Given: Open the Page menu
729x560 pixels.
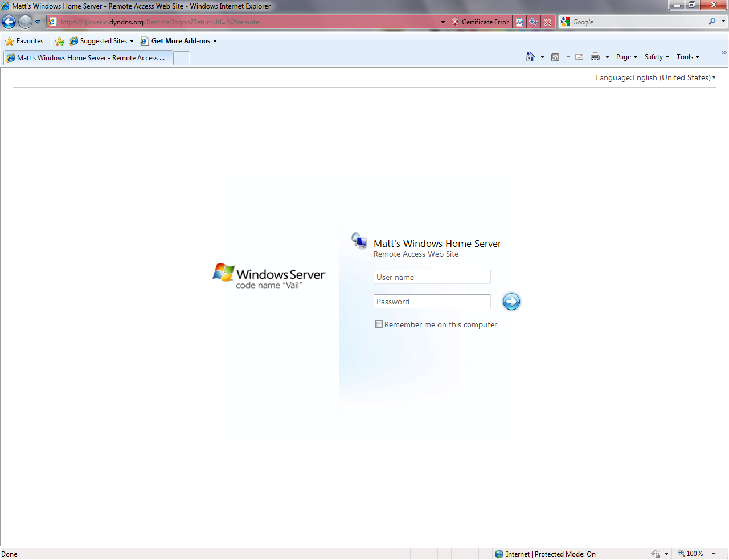Looking at the screenshot, I should click(x=626, y=57).
